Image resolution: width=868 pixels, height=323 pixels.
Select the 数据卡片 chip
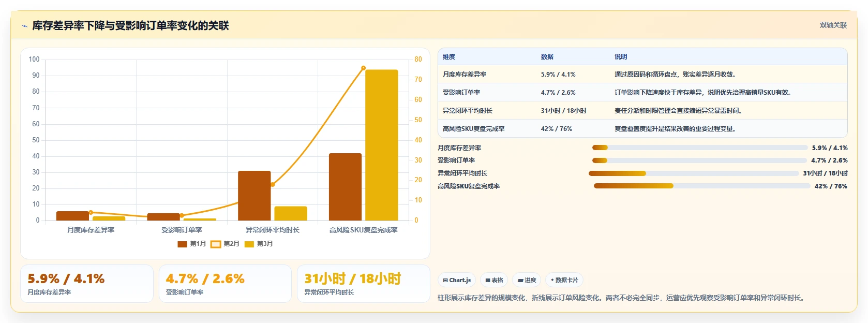564,280
